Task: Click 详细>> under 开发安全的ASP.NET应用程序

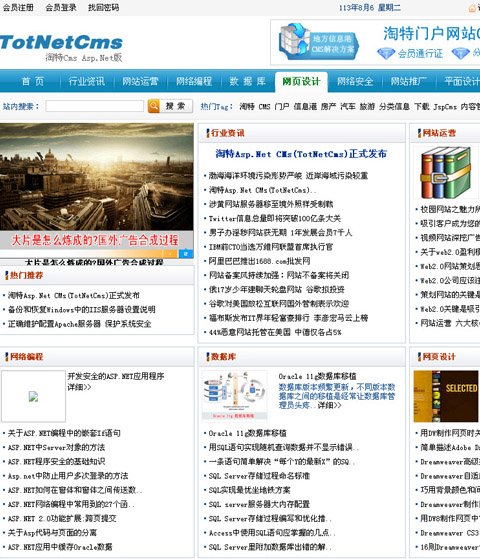Action: [79, 387]
